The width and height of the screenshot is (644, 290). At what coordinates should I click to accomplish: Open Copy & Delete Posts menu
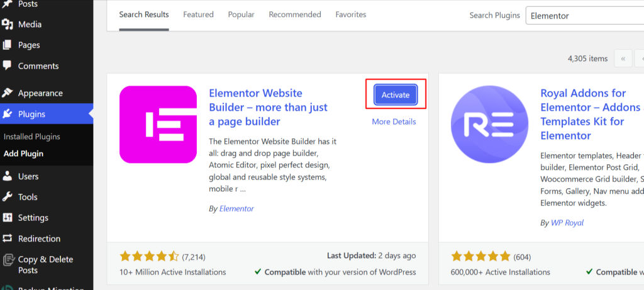click(x=47, y=265)
